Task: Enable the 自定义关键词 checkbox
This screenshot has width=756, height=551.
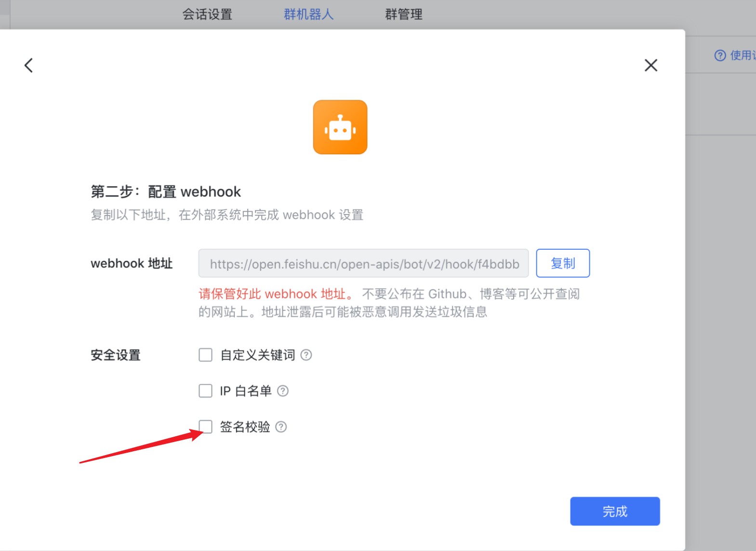Action: coord(206,355)
